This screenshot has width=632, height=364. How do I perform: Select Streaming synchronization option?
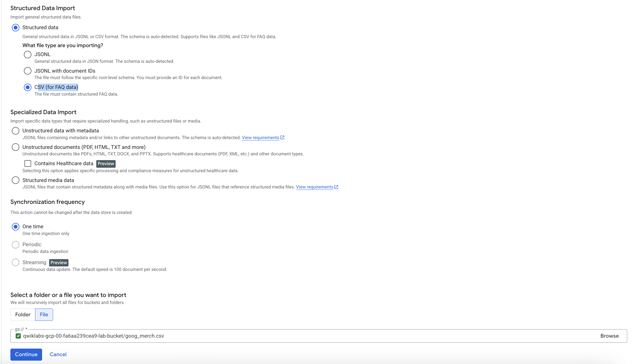click(x=15, y=262)
